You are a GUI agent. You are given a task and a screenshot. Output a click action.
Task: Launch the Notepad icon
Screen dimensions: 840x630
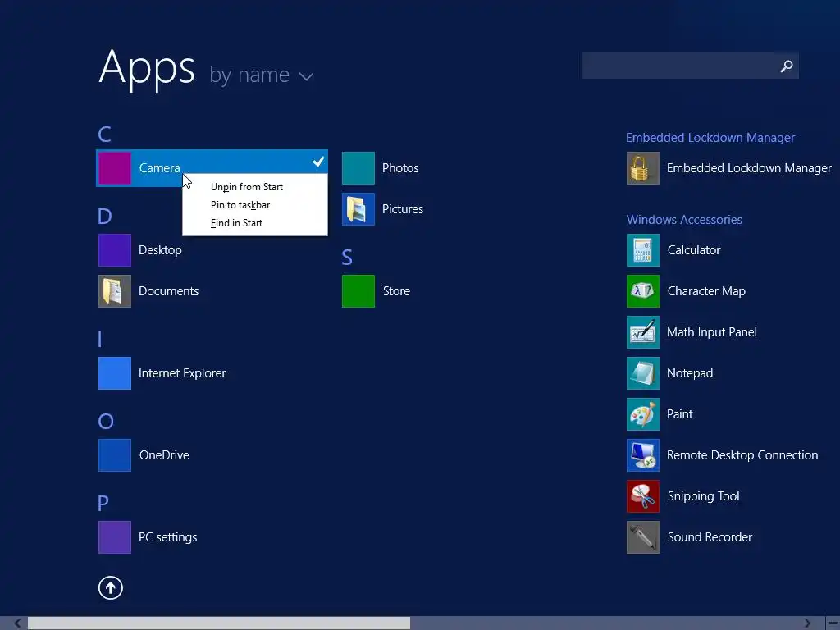[x=643, y=373]
